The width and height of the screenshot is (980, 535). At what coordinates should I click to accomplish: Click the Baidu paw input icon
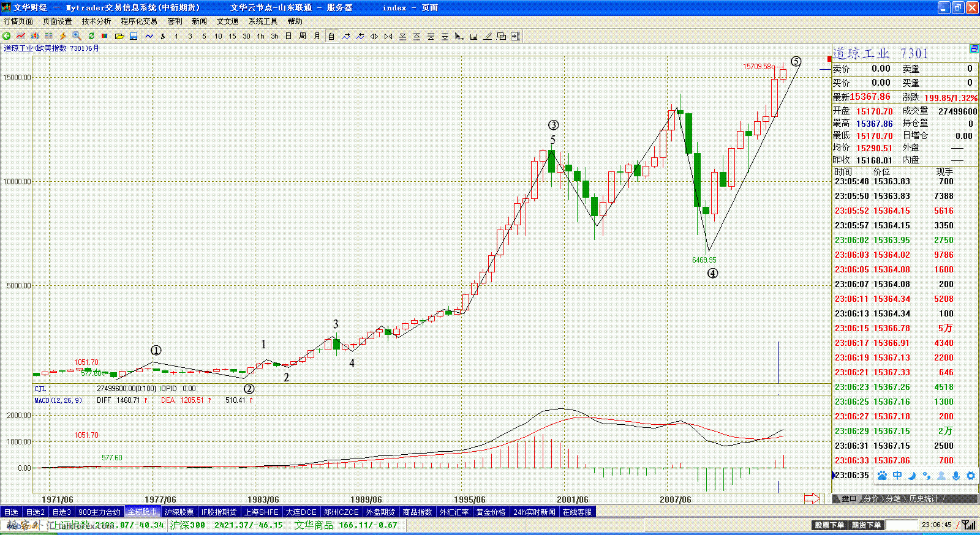(x=882, y=476)
